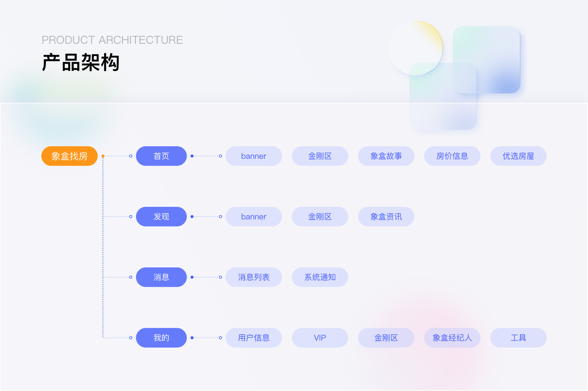The height and width of the screenshot is (391, 588).
Task: Click the VIP pill
Action: pyautogui.click(x=320, y=338)
